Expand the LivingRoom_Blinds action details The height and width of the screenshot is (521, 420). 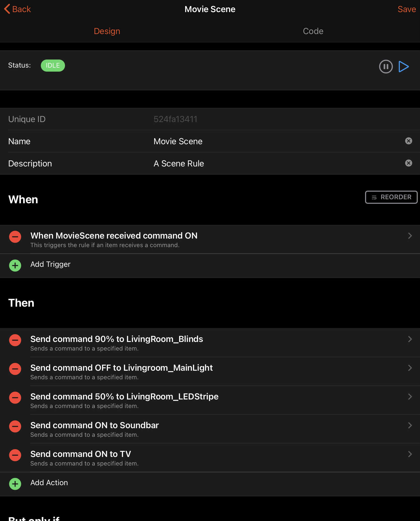[x=410, y=339]
